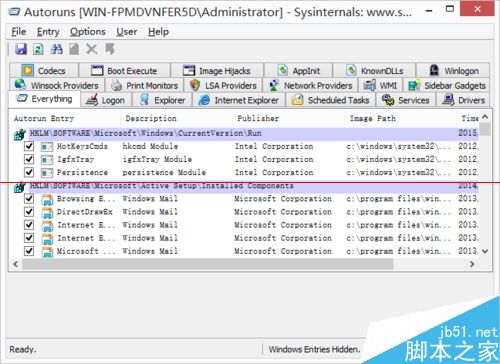Click the HotKeysCmds entry icon
The height and width of the screenshot is (364, 500).
tap(47, 146)
